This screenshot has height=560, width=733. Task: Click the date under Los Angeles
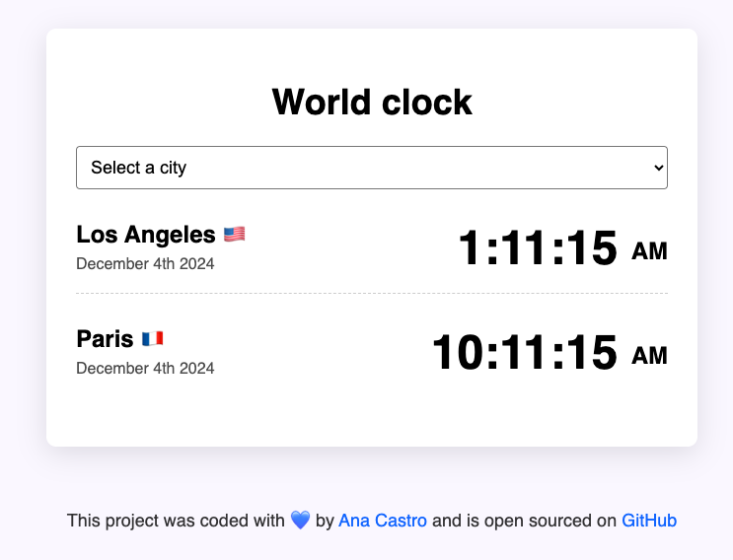coord(145,264)
